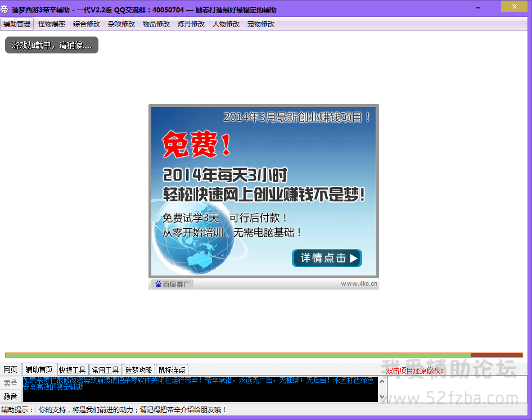Open the 辅助管理 menu
532x420 pixels.
(17, 24)
